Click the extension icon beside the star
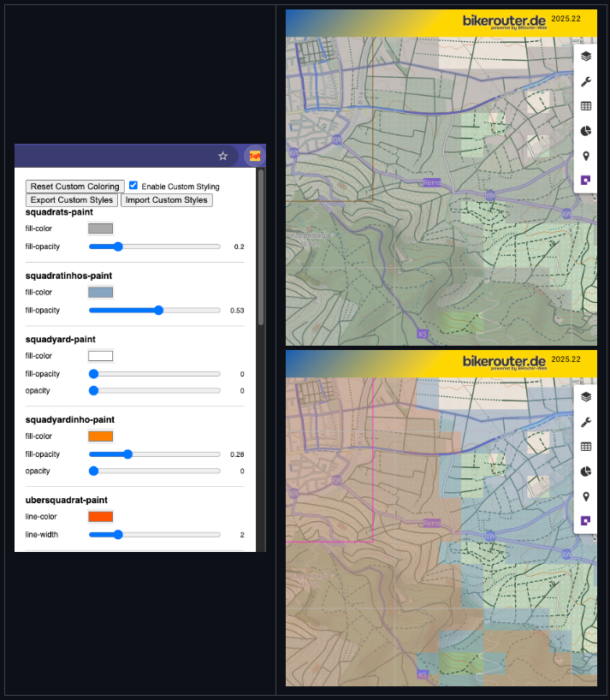 (254, 156)
